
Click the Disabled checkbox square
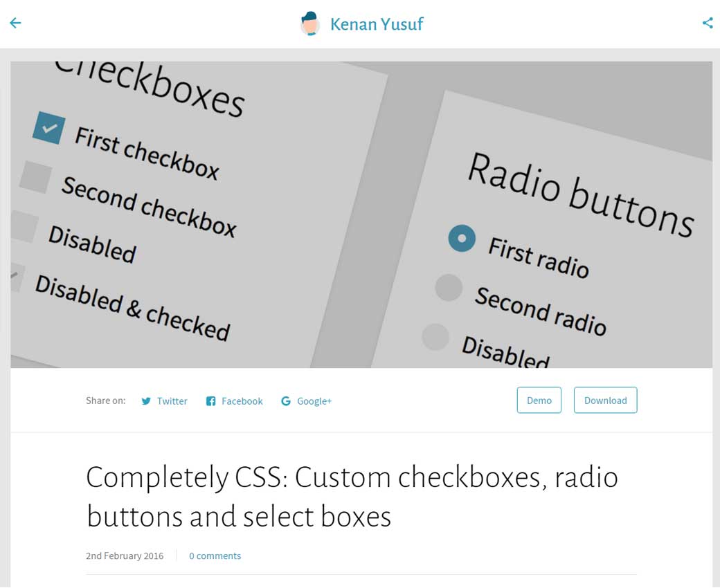point(24,226)
